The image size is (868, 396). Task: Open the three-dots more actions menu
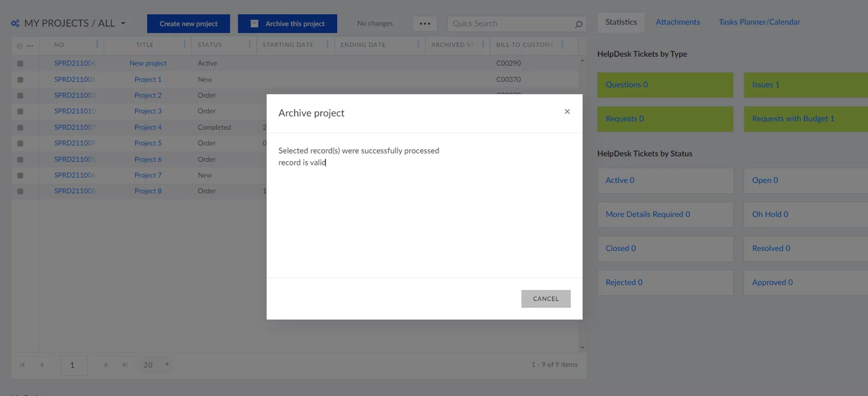425,23
